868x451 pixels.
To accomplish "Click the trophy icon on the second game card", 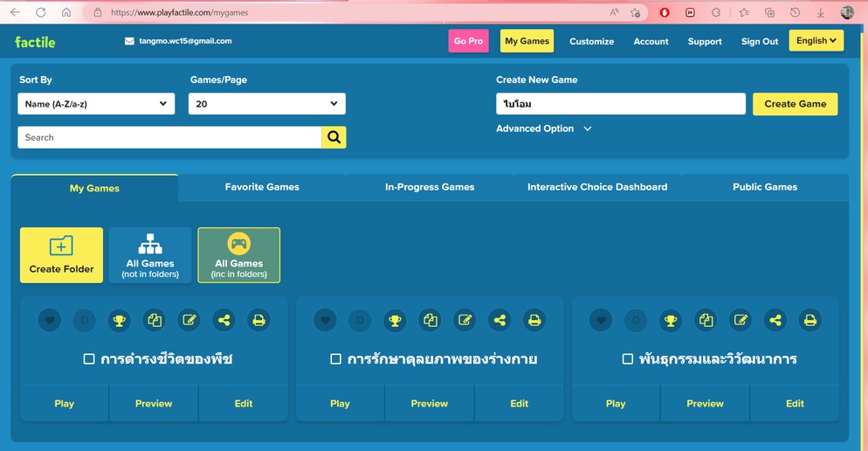I will [x=396, y=321].
